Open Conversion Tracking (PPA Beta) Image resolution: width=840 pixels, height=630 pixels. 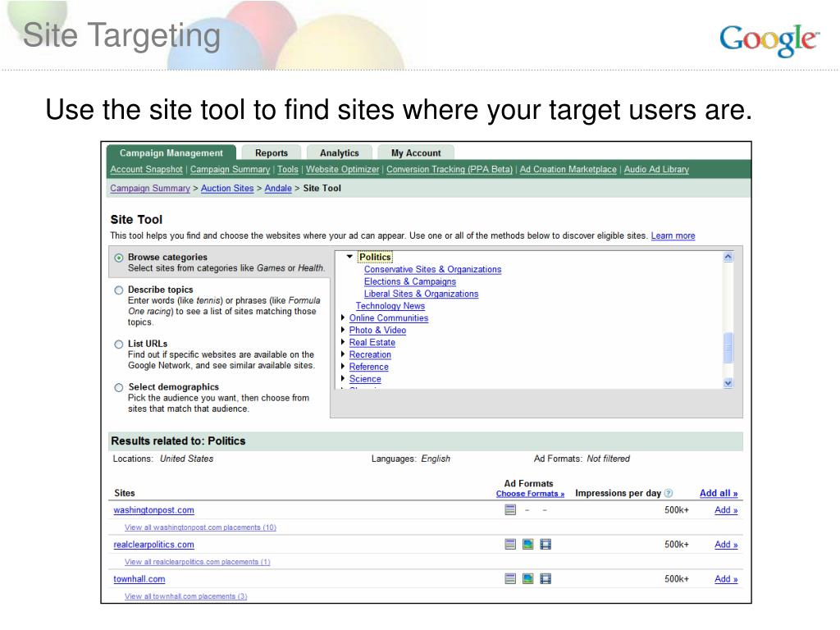450,169
